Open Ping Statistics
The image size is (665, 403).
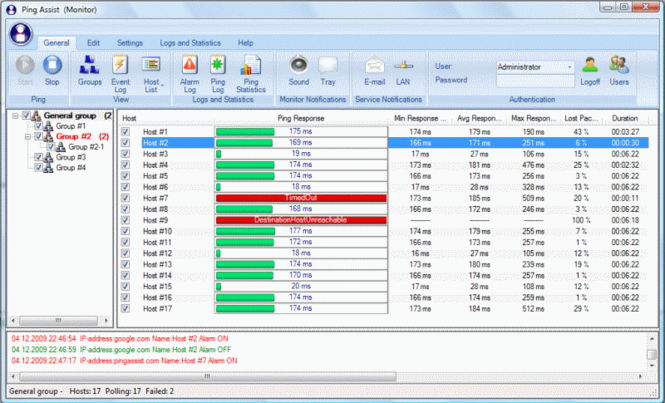click(251, 65)
